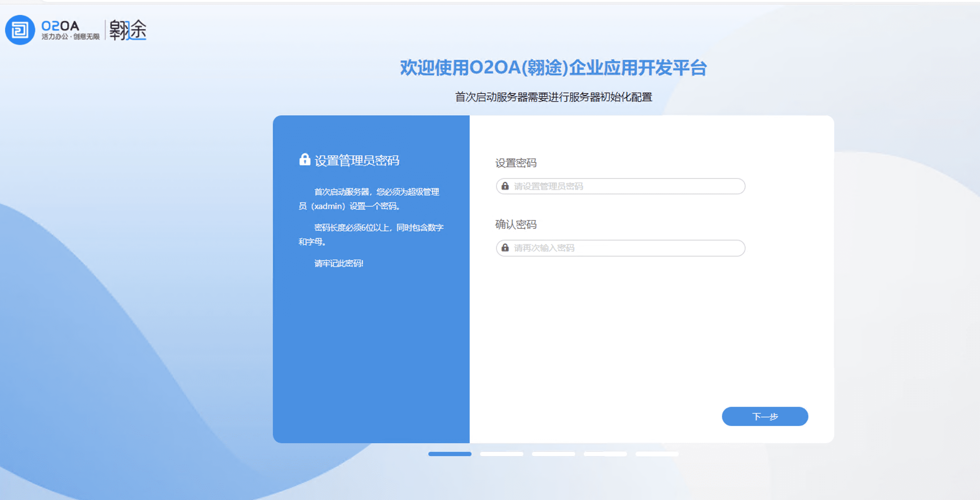Select the second step indicator bar
This screenshot has height=500, width=980.
[x=501, y=454]
